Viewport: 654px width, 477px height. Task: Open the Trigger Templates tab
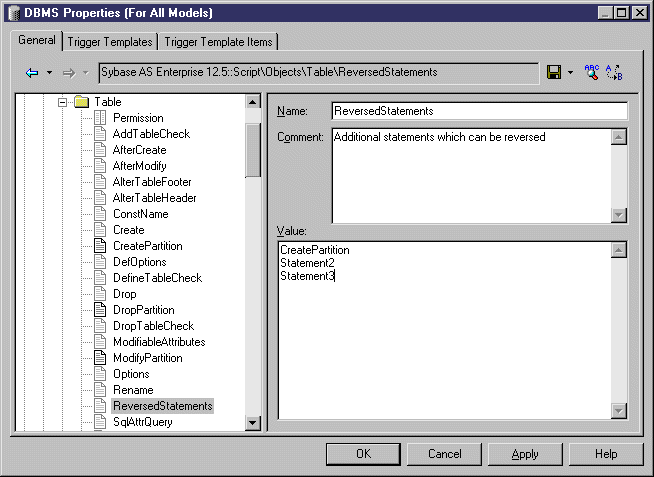tap(110, 42)
